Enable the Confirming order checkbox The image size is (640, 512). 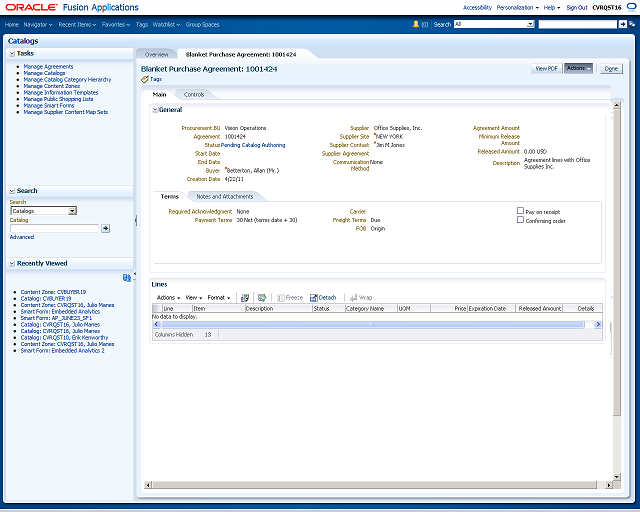point(520,220)
